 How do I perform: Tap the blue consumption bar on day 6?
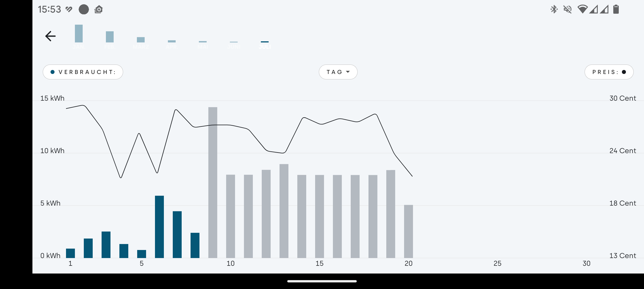(x=159, y=227)
